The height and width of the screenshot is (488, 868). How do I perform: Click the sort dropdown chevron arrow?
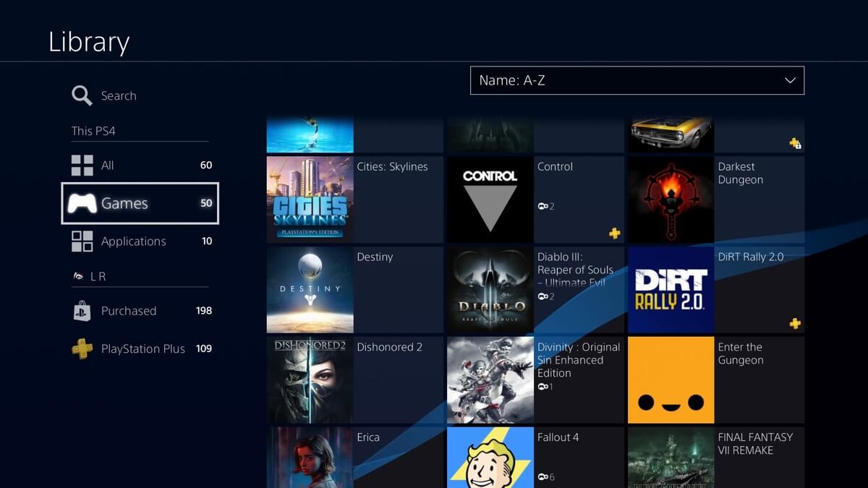tap(790, 80)
